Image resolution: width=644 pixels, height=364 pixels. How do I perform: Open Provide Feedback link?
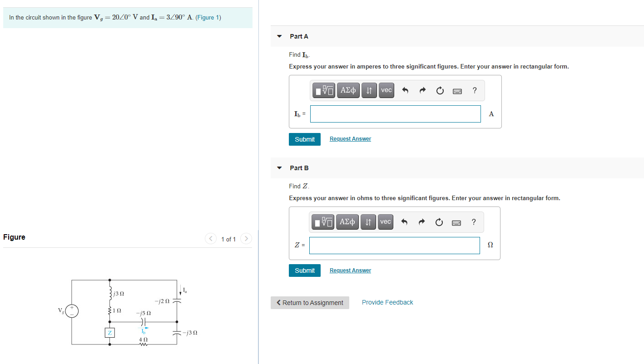click(x=387, y=302)
